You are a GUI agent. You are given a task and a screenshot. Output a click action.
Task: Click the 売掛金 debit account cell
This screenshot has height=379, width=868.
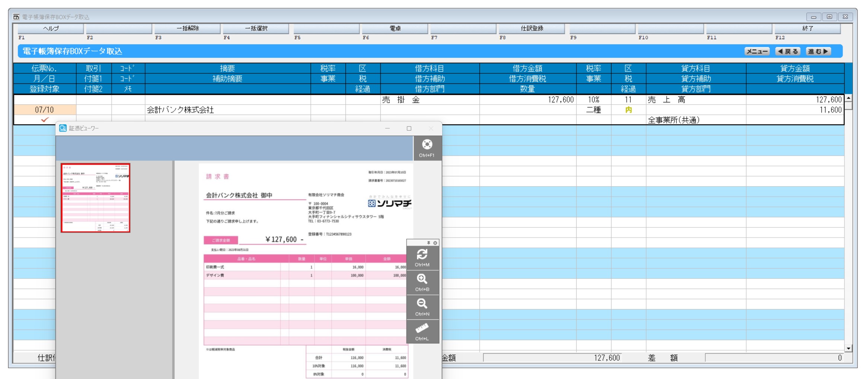[430, 100]
